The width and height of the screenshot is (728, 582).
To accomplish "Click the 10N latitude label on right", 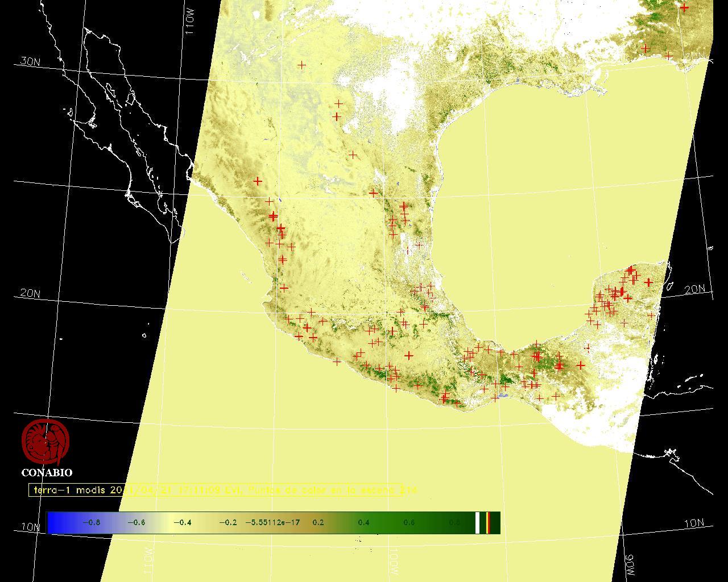I will click(694, 523).
